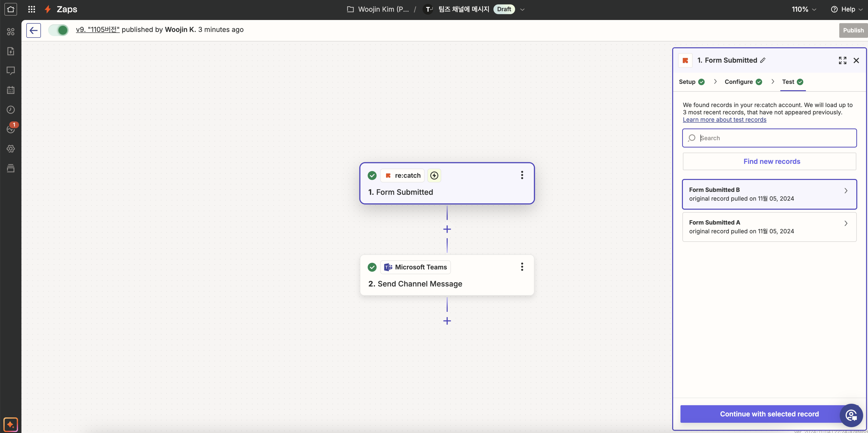This screenshot has width=868, height=433.
Task: Open the AI copilot sparkle icon
Action: point(10,424)
